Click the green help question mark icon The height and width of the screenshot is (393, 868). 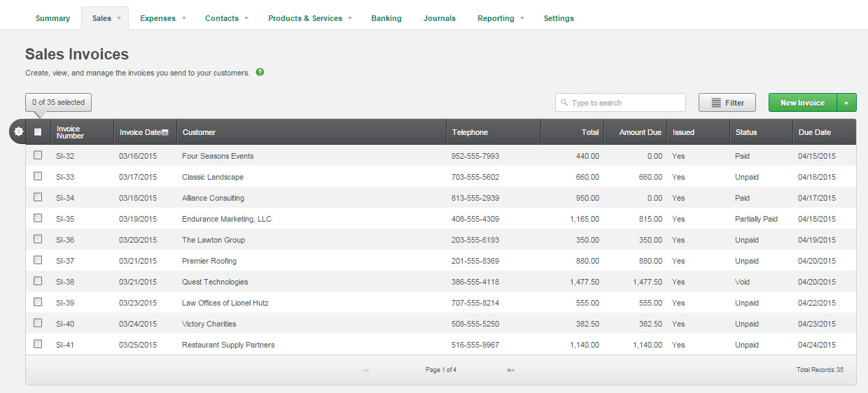click(260, 72)
